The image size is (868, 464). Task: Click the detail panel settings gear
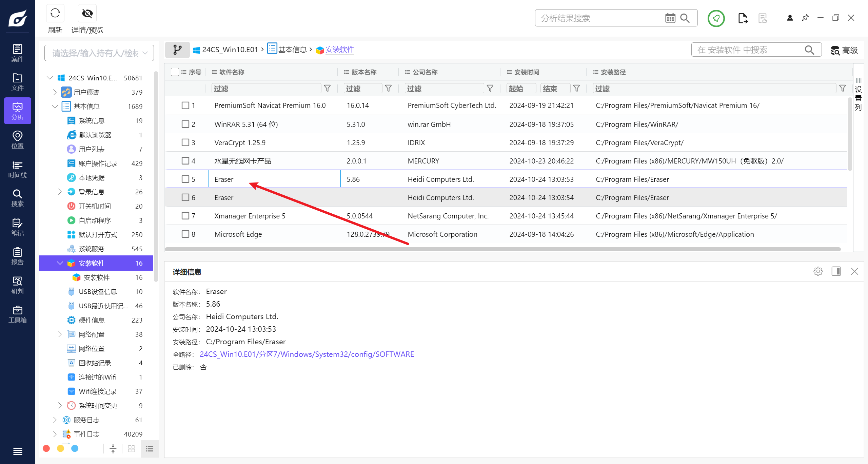coord(818,271)
